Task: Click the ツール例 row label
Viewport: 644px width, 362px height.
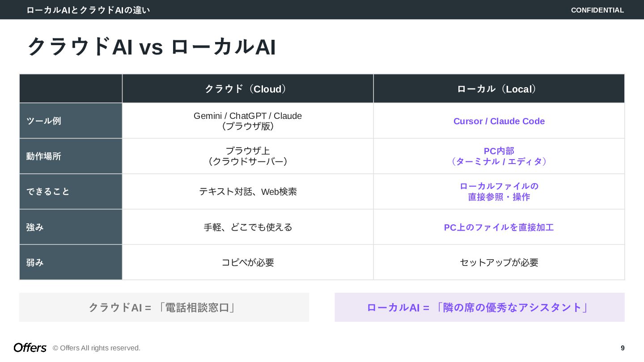Action: [71, 121]
